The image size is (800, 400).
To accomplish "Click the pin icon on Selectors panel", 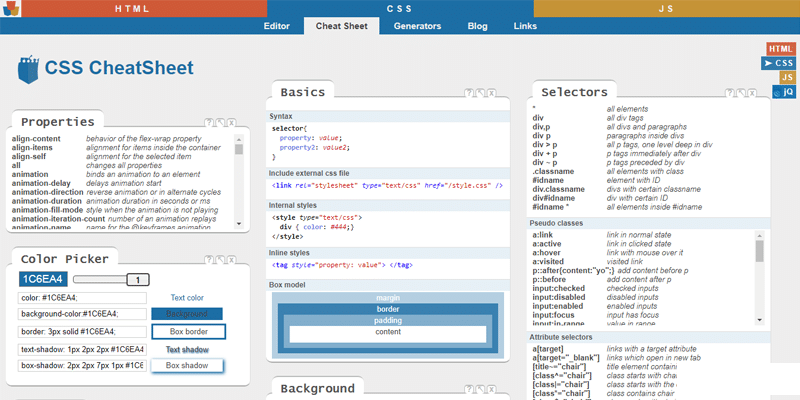I will [x=742, y=93].
